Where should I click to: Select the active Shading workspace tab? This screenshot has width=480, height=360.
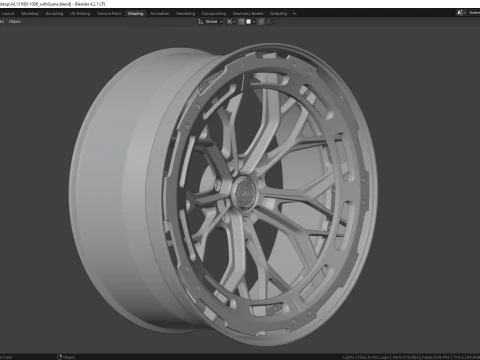(x=135, y=14)
